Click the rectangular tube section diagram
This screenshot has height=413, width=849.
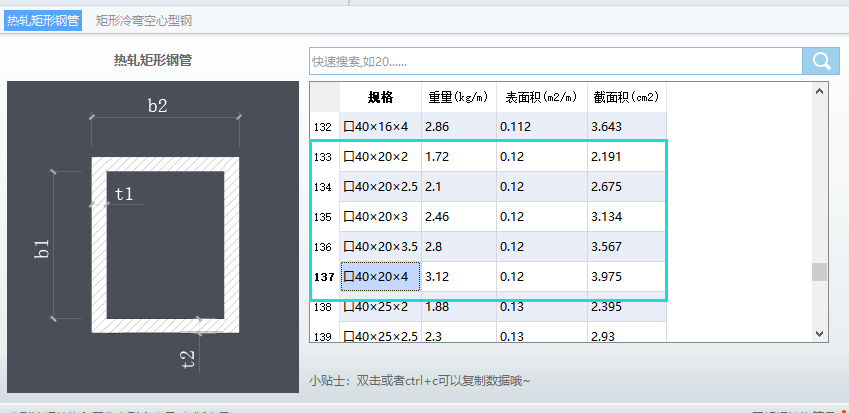(x=153, y=237)
